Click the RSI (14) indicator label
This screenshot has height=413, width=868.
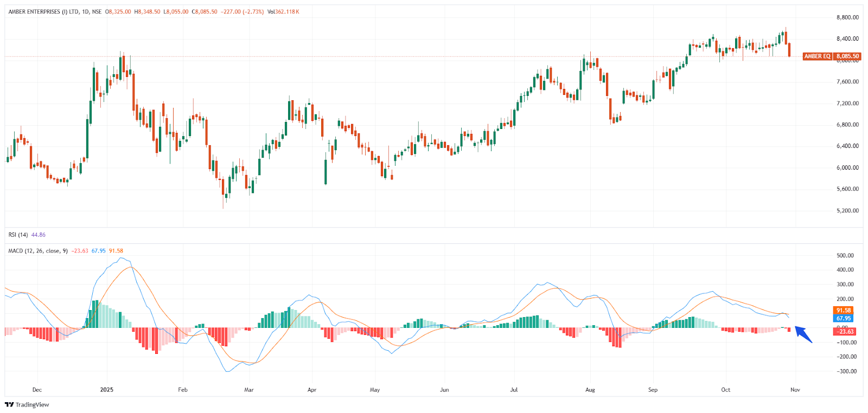[18, 235]
